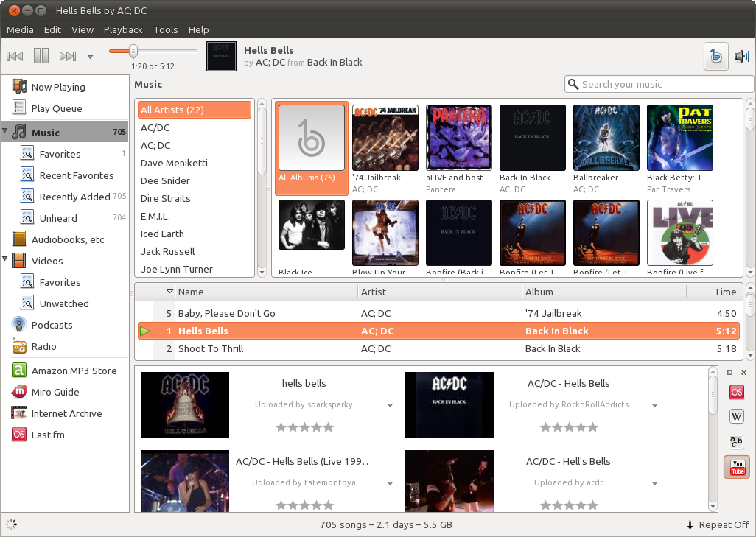The height and width of the screenshot is (537, 756).
Task: Close the context pane
Action: coord(744,372)
